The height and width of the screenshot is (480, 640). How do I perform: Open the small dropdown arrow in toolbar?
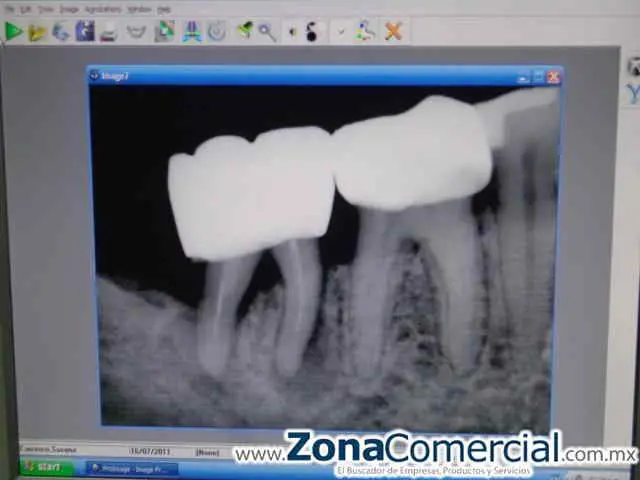pyautogui.click(x=340, y=31)
